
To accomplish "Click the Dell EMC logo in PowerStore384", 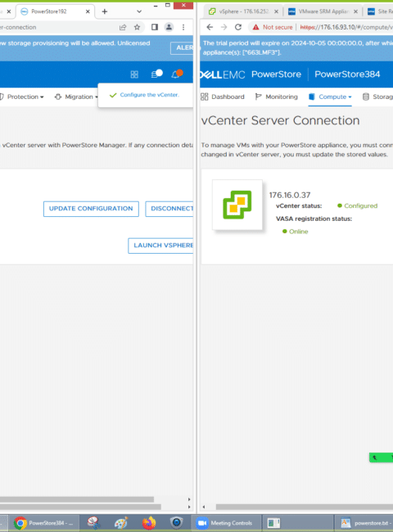I will point(223,74).
